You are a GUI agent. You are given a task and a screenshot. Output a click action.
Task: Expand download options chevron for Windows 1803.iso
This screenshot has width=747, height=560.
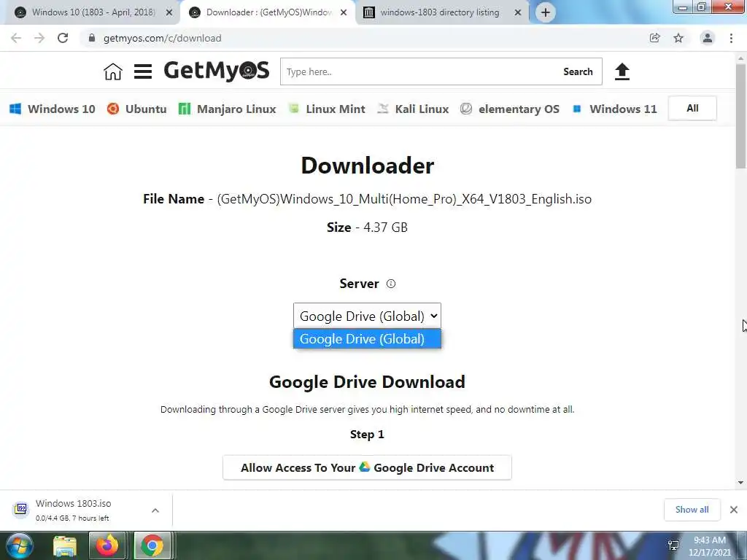pyautogui.click(x=155, y=510)
